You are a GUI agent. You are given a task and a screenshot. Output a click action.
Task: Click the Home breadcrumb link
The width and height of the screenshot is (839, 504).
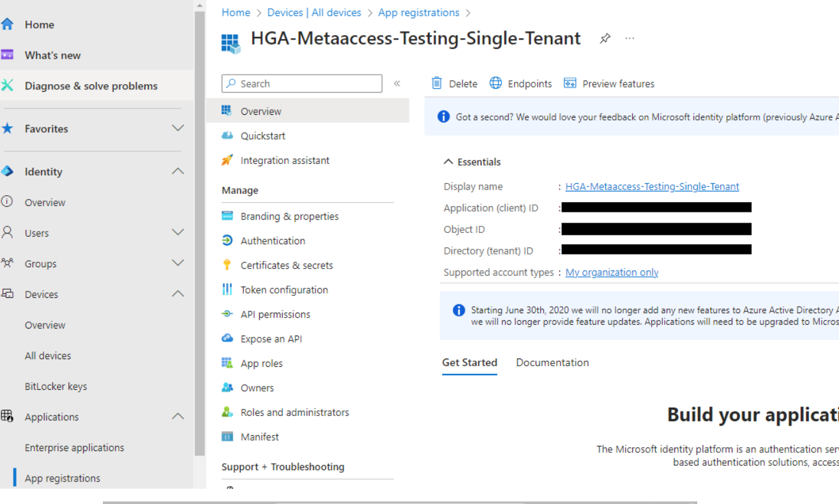pos(236,12)
